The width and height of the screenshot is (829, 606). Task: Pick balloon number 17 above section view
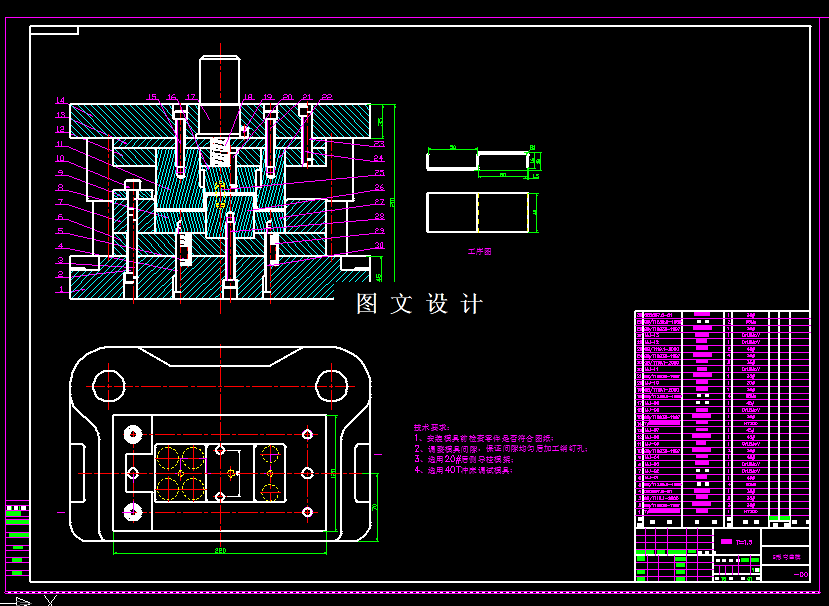click(x=190, y=97)
